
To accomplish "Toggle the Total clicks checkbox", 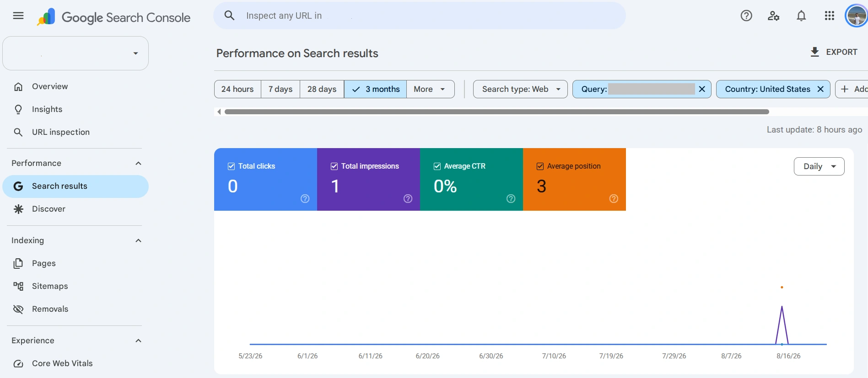I will pyautogui.click(x=232, y=166).
